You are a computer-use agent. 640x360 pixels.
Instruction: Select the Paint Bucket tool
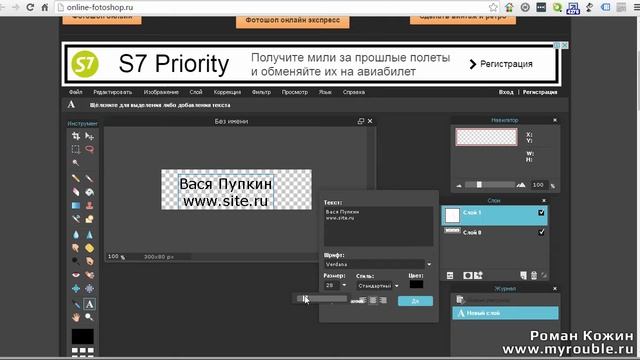coord(89,192)
